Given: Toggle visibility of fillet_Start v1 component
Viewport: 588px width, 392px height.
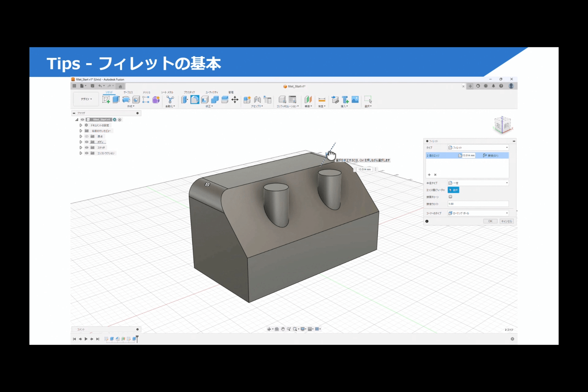Looking at the screenshot, I should pyautogui.click(x=82, y=120).
